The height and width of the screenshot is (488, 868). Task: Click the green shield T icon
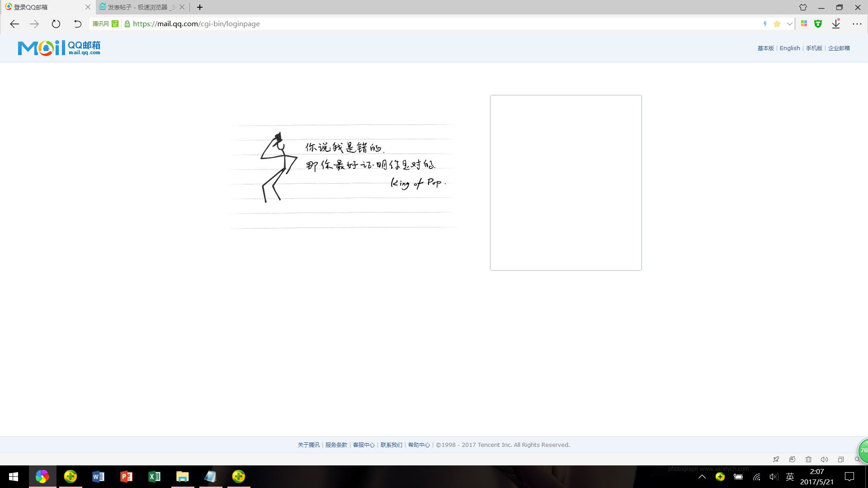[x=818, y=24]
